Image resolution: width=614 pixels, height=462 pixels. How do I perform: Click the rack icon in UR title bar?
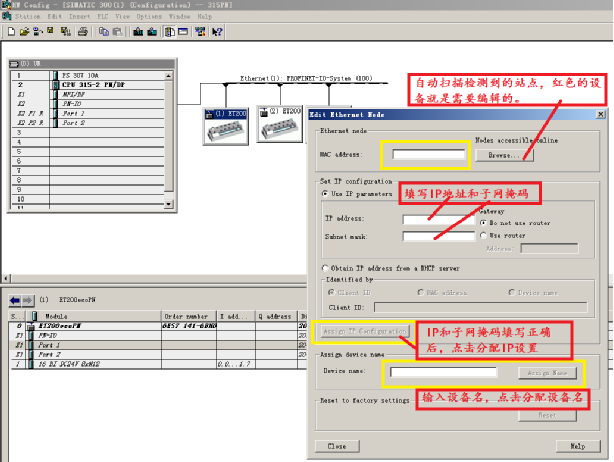click(14, 64)
